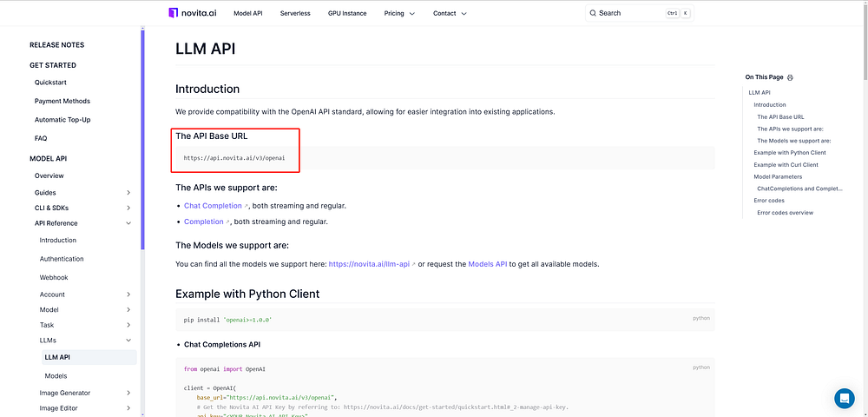Screen dimensions: 868x417
Task: Open the Quickstart sidebar page
Action: pos(50,83)
